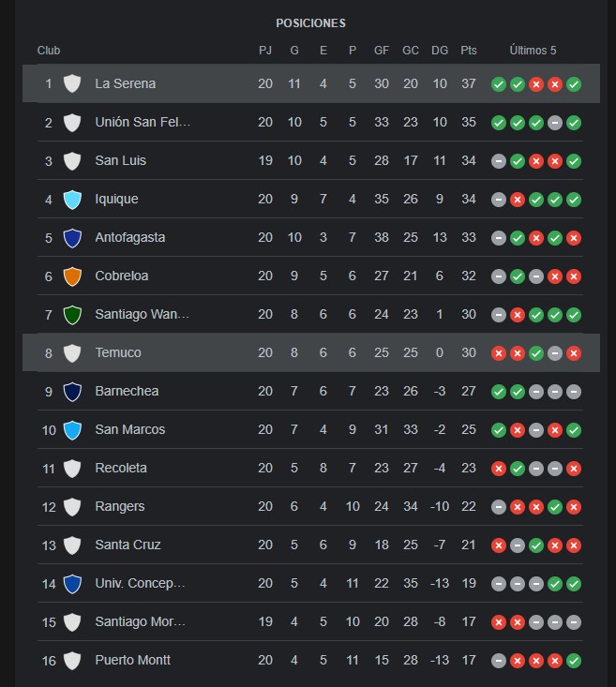Viewport: 616px width, 687px height.
Task: Click Cobreloa's orange shield crest
Action: [x=72, y=276]
